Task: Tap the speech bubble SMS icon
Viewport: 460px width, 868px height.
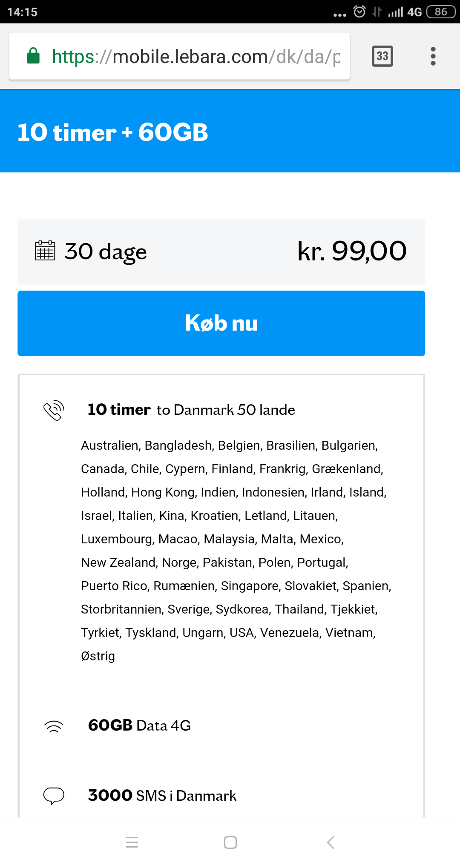Action: pyautogui.click(x=54, y=796)
